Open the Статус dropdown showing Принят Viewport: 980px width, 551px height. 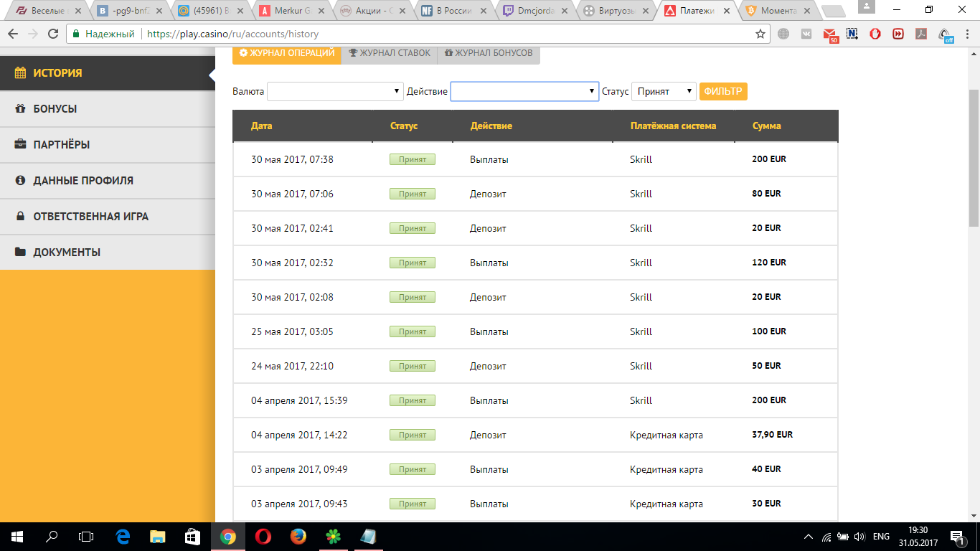pos(664,91)
